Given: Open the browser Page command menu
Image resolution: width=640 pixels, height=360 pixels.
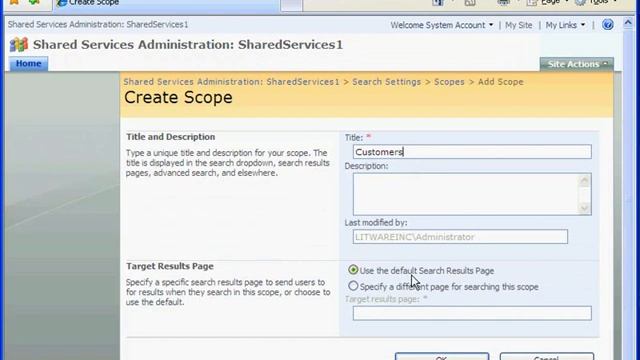Looking at the screenshot, I should point(548,2).
